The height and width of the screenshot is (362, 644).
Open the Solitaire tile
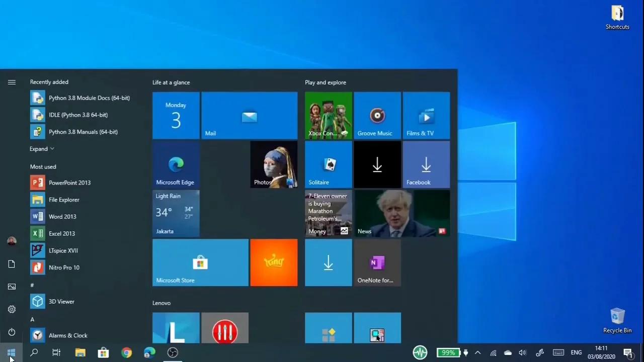pyautogui.click(x=328, y=164)
